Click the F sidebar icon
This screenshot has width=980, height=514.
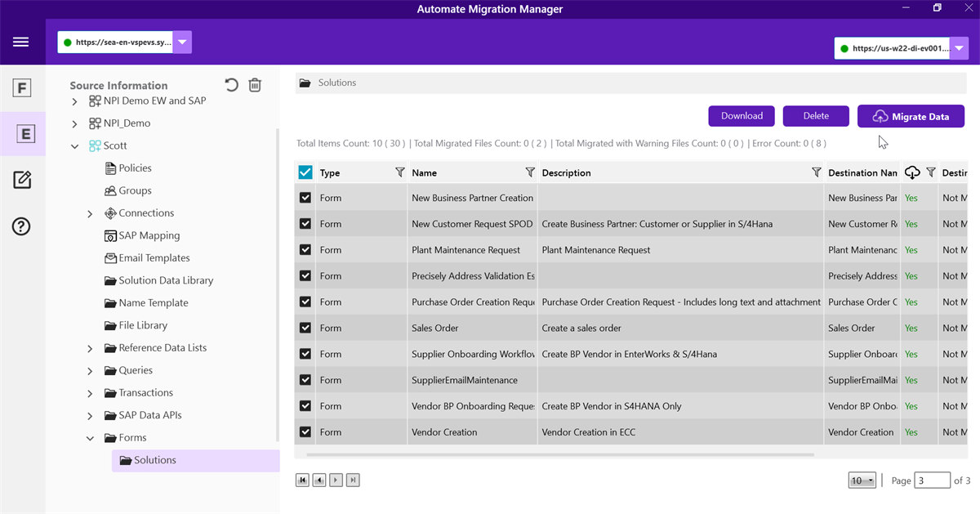coord(22,88)
